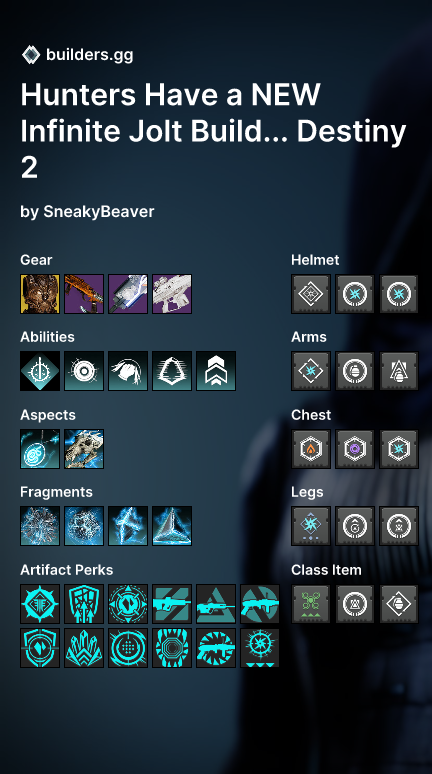Select the exotic helmet in Gear
Screen dimensions: 432x774
pyautogui.click(x=40, y=294)
